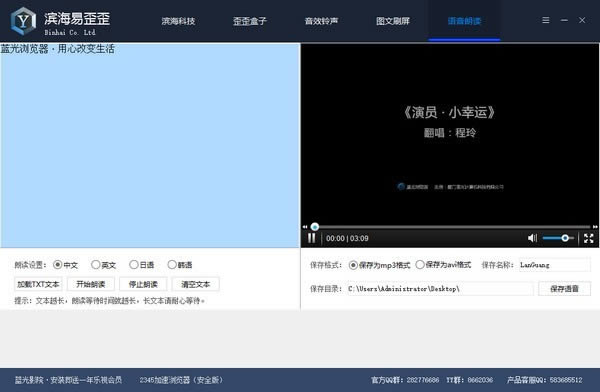
Task: Click the 开始朗读 button
Action: 91,284
